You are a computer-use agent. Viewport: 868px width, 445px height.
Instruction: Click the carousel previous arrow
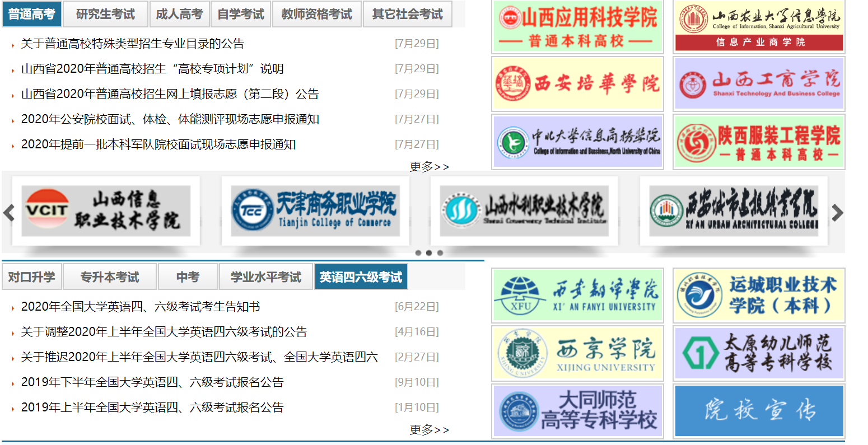coord(8,213)
